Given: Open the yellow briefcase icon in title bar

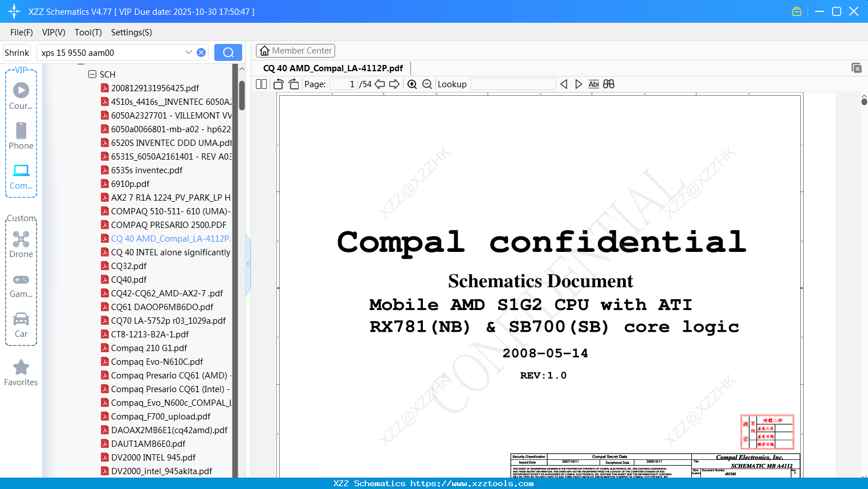Looking at the screenshot, I should 797,11.
